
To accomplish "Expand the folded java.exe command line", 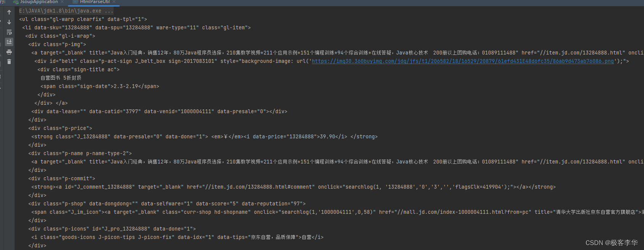I will click(x=66, y=11).
